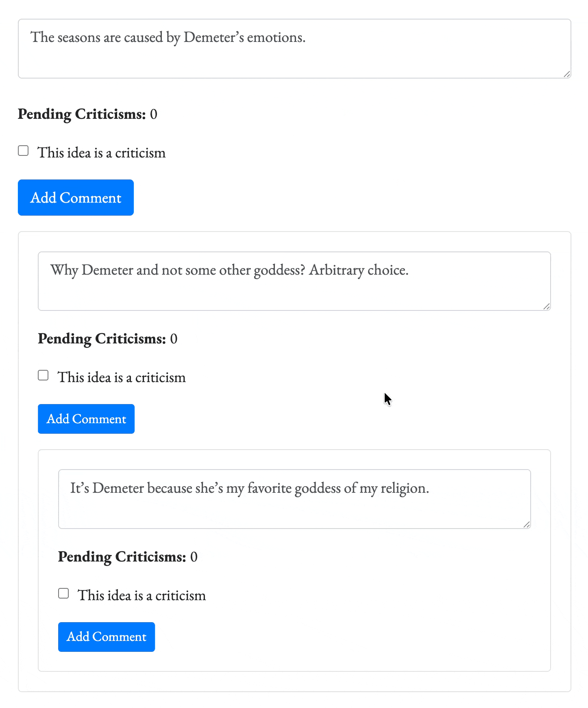Click the 'This idea is a criticism' label text at top

(x=101, y=153)
